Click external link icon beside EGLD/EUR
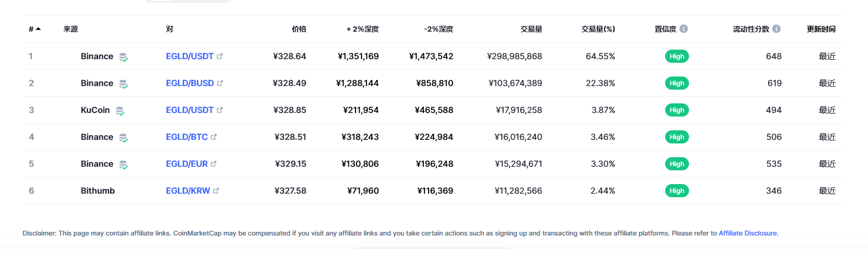 [x=214, y=164]
